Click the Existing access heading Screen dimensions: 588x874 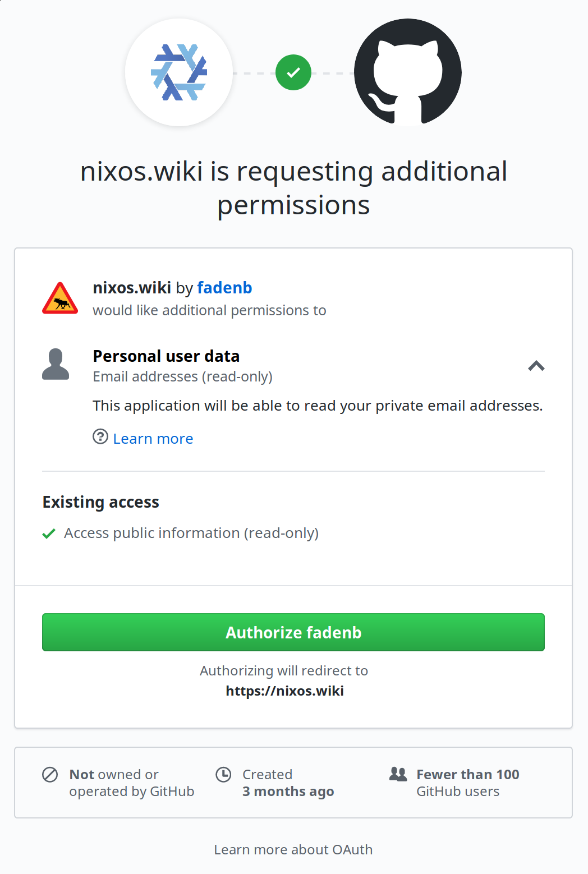pyautogui.click(x=101, y=502)
